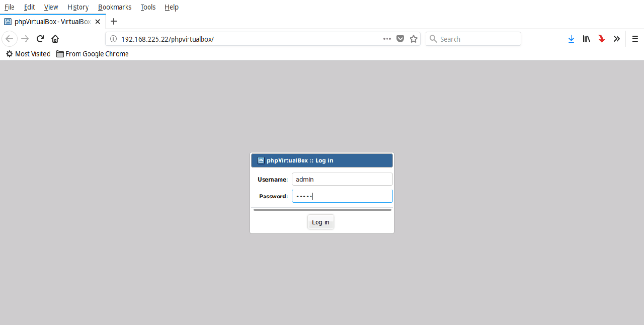Show site information icon in address bar
The width and height of the screenshot is (644, 325).
coord(113,39)
